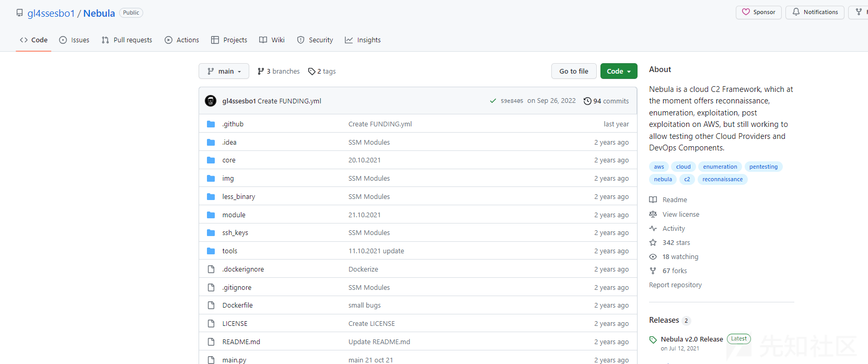868x364 pixels.
Task: Click the small bugs commit message
Action: pyautogui.click(x=365, y=306)
